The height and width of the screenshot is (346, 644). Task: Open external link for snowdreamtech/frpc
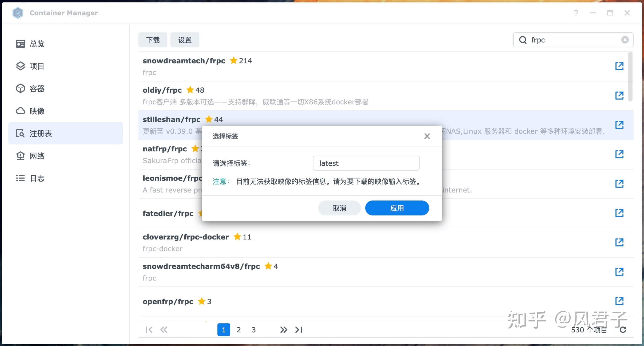pyautogui.click(x=619, y=66)
